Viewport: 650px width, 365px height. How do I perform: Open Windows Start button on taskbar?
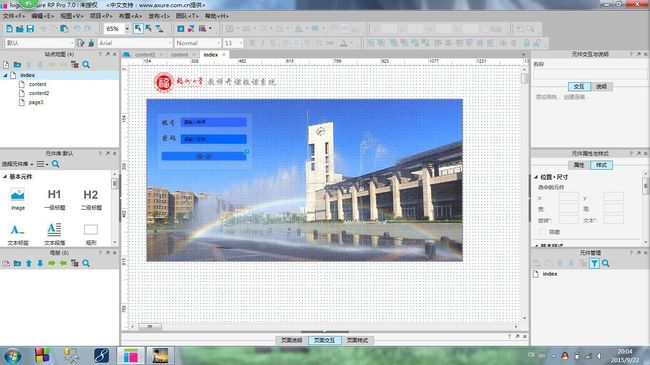pyautogui.click(x=12, y=356)
